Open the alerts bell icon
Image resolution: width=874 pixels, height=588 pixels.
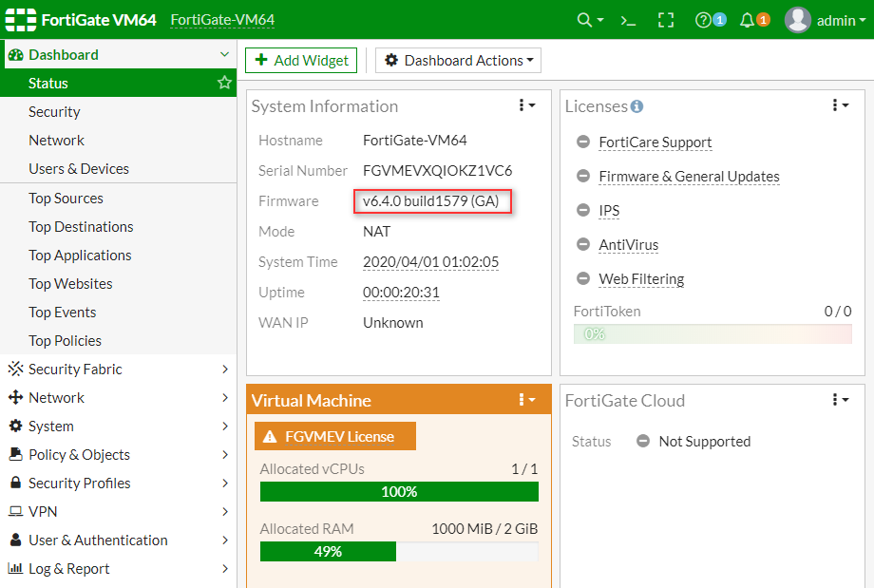point(747,19)
